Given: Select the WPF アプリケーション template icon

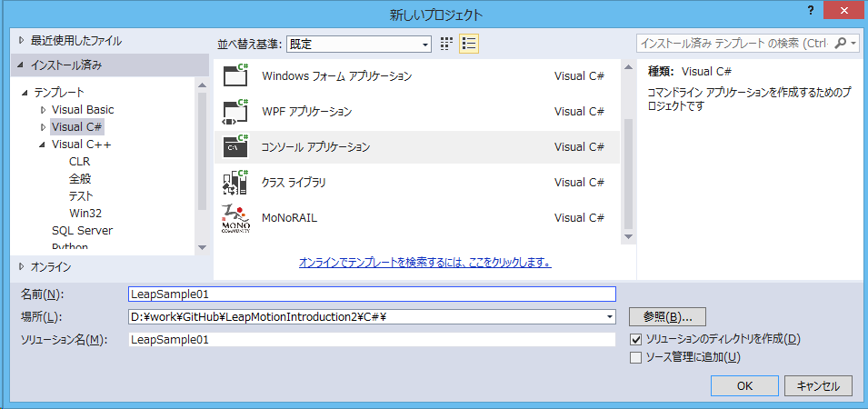Looking at the screenshot, I should click(x=236, y=111).
